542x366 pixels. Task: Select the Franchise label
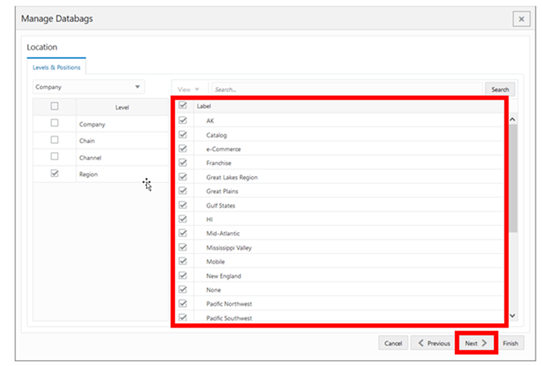(218, 163)
